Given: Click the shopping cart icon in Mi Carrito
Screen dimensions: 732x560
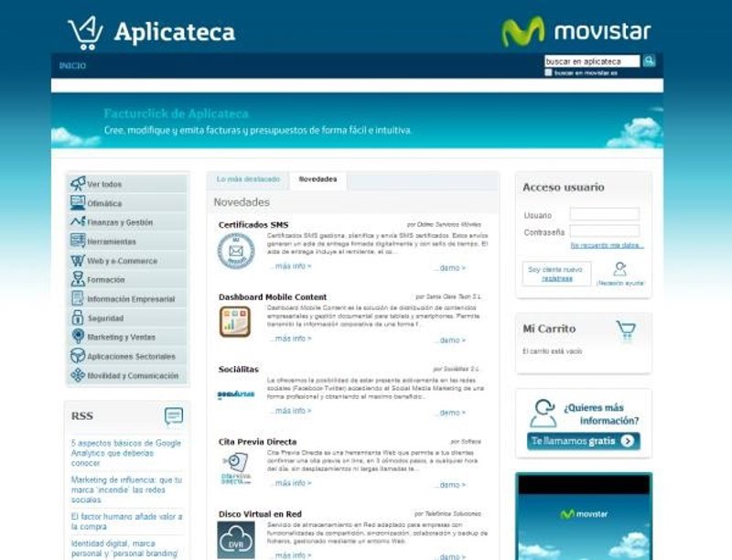Looking at the screenshot, I should [626, 329].
